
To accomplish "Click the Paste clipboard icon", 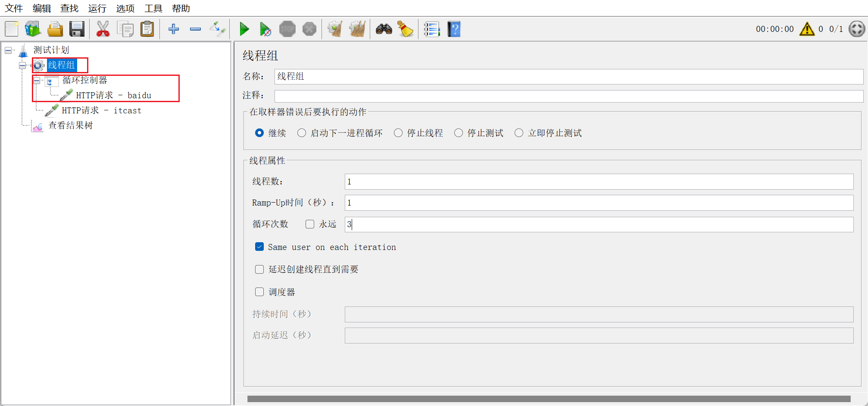I will click(x=147, y=29).
